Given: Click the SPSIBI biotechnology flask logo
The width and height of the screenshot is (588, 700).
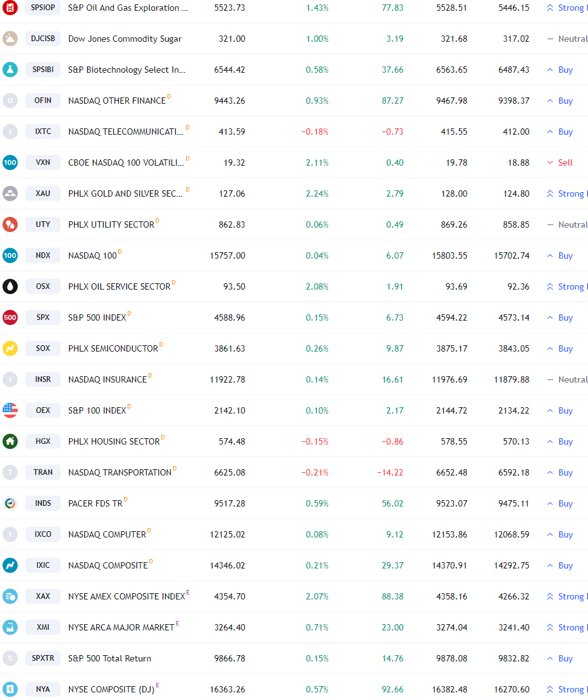Looking at the screenshot, I should pyautogui.click(x=10, y=70).
